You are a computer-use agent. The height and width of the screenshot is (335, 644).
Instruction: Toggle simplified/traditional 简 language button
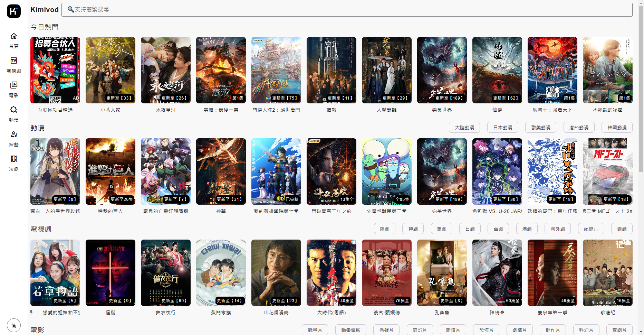click(x=14, y=325)
